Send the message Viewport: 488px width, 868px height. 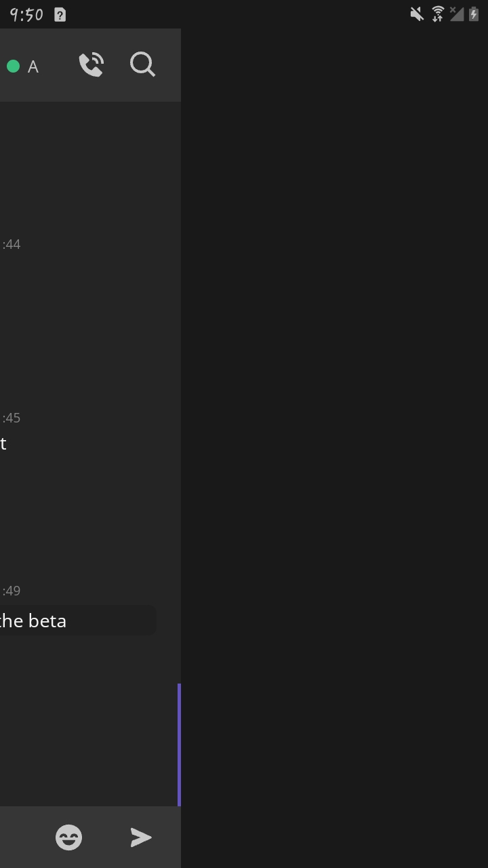click(140, 837)
